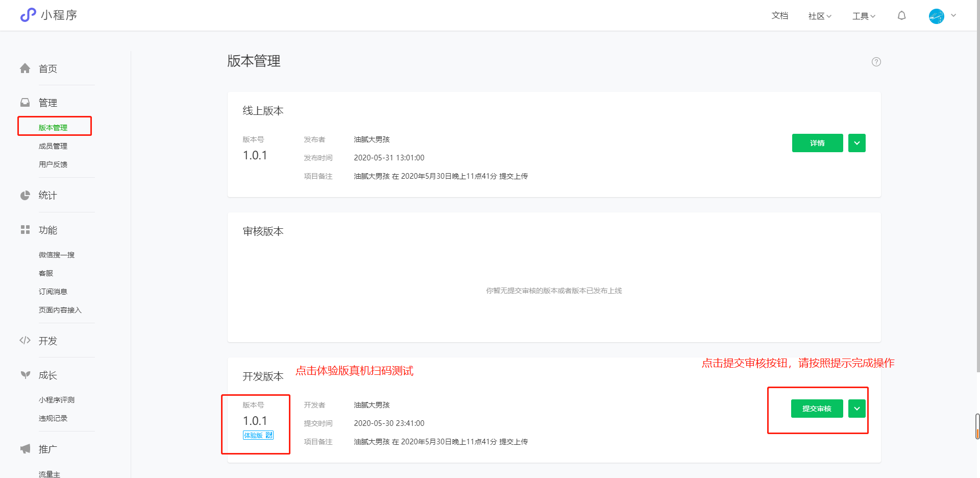Show the 体验版 QR code icon

tap(269, 435)
